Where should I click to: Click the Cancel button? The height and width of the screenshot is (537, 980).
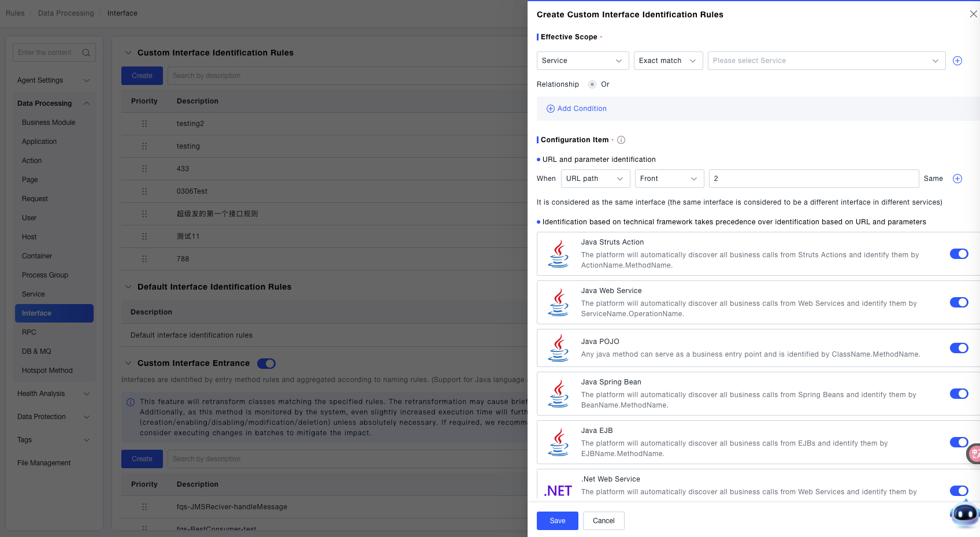(603, 521)
